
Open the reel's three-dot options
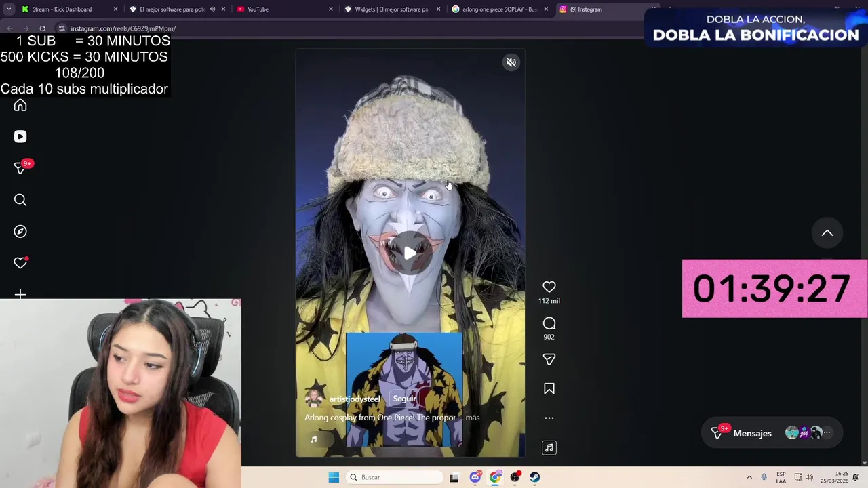click(549, 418)
